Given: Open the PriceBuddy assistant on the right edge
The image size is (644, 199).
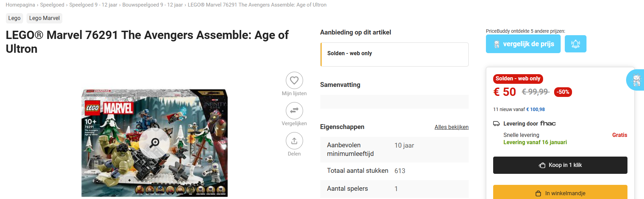Looking at the screenshot, I should coord(636,80).
